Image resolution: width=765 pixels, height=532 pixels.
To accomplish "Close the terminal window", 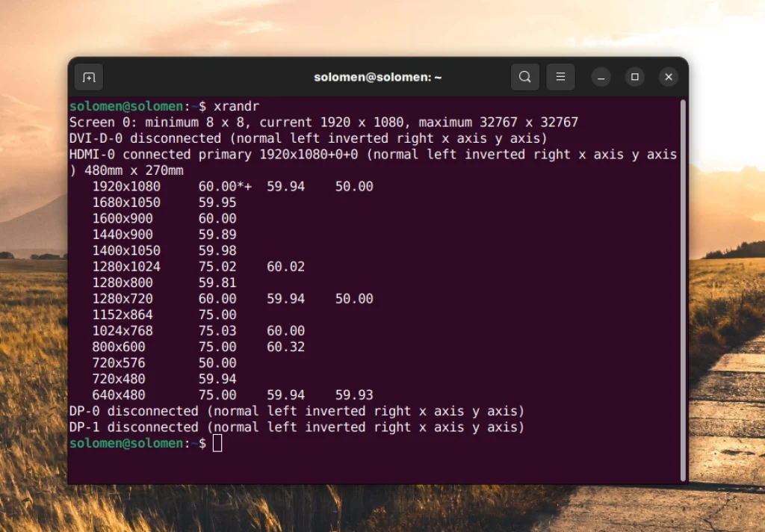I will point(668,76).
